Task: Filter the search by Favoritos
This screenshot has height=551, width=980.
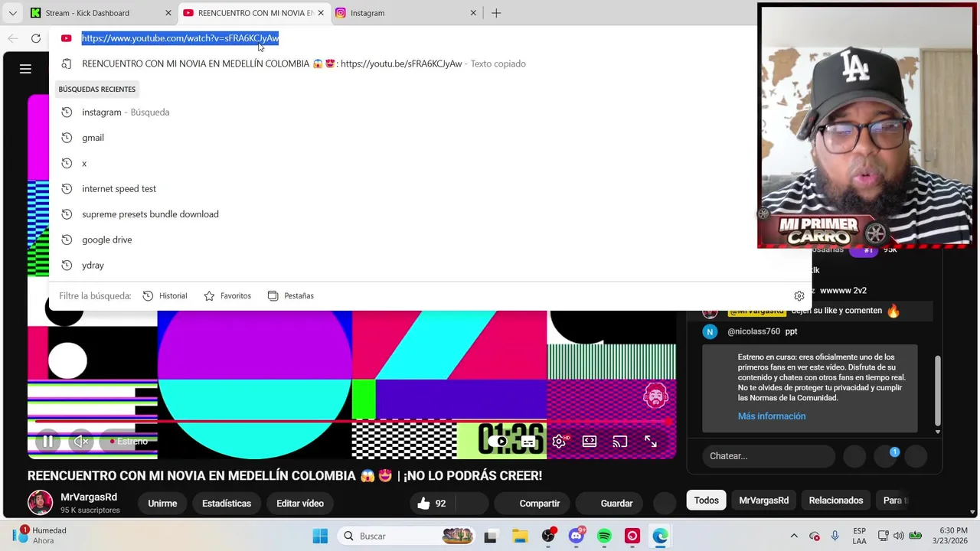Action: click(x=227, y=296)
